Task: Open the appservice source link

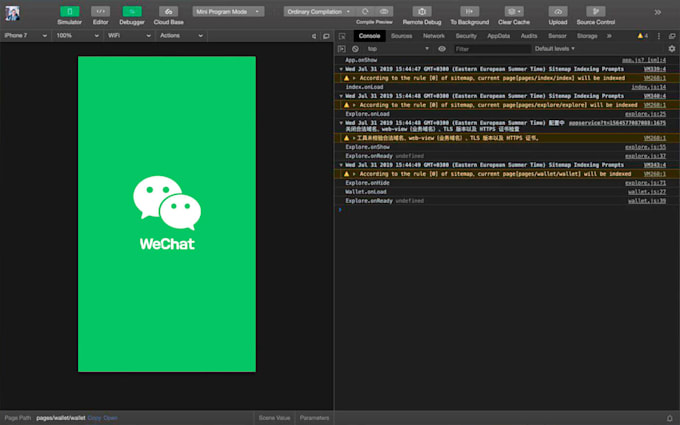Action: pyautogui.click(x=617, y=123)
